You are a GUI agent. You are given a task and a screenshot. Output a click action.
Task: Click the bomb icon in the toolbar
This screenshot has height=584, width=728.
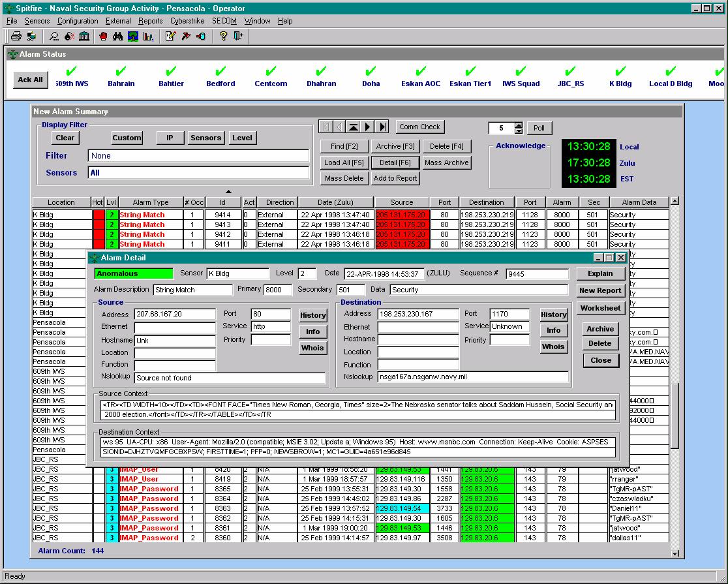tap(69, 37)
